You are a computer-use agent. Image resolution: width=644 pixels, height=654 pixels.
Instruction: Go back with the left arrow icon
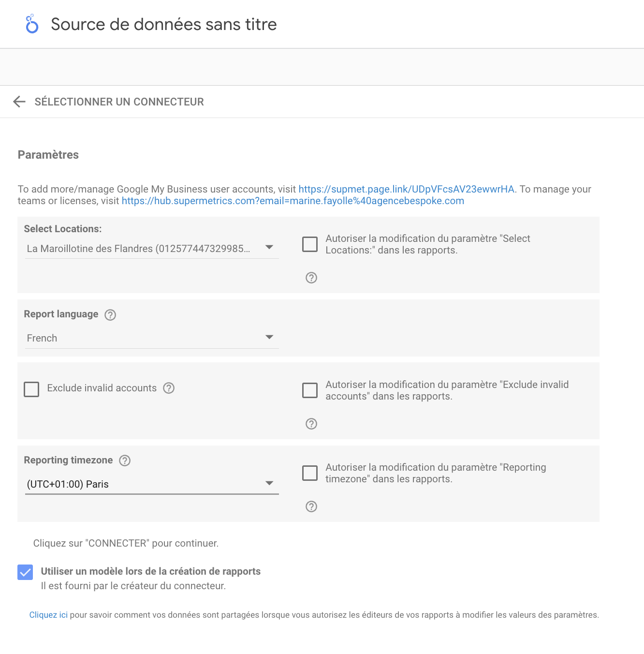[x=19, y=102]
